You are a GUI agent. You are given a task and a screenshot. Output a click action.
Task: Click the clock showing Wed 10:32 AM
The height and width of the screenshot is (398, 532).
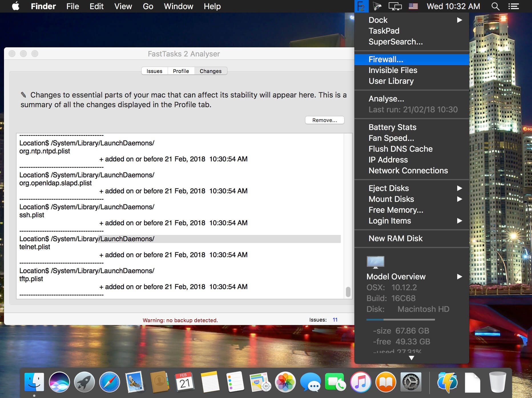(454, 6)
